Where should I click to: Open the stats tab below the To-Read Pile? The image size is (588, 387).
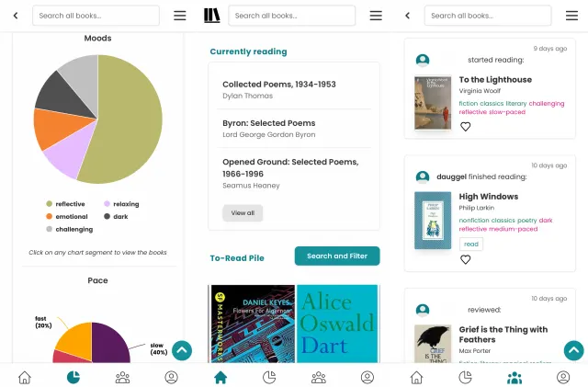(269, 377)
